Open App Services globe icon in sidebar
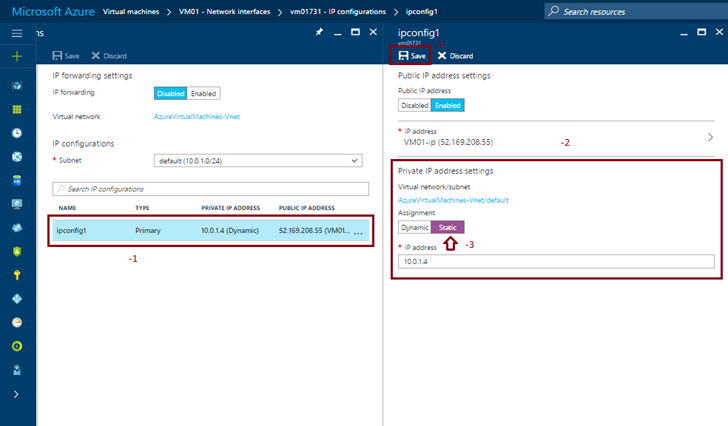Screen dimensions: 728x426 click(x=17, y=157)
